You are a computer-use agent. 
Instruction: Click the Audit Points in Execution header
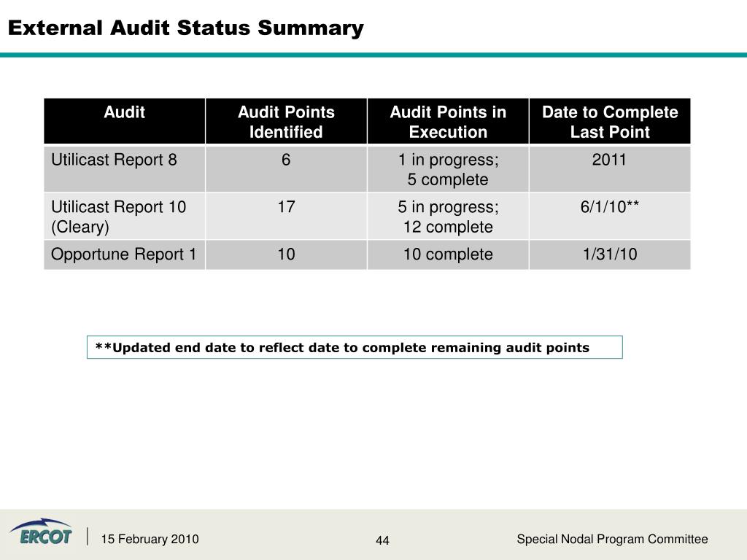[448, 121]
